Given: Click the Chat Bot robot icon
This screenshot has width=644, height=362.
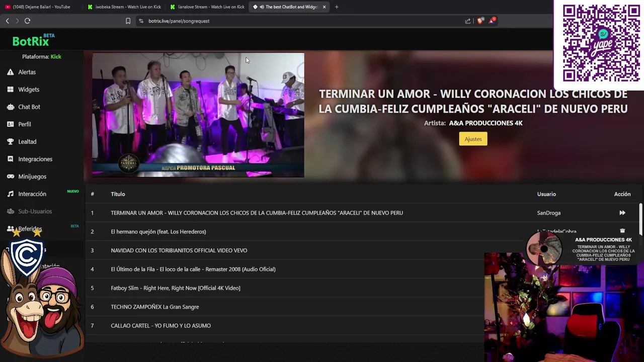Looking at the screenshot, I should point(10,107).
